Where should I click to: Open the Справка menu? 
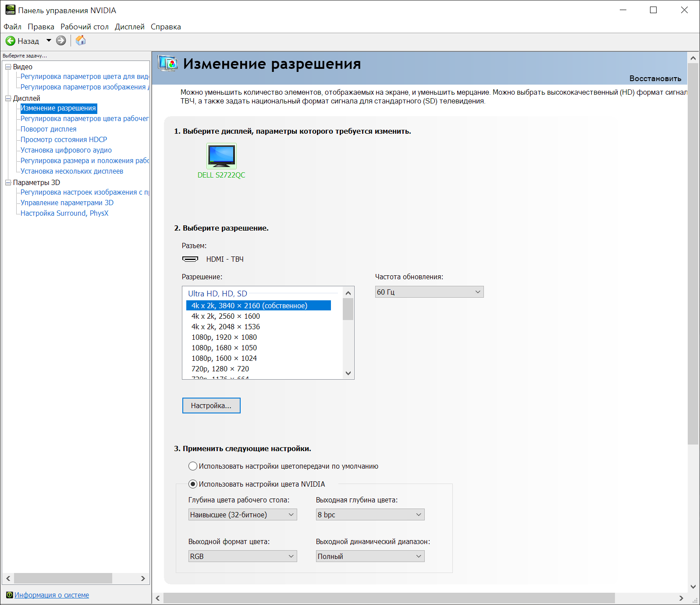166,27
